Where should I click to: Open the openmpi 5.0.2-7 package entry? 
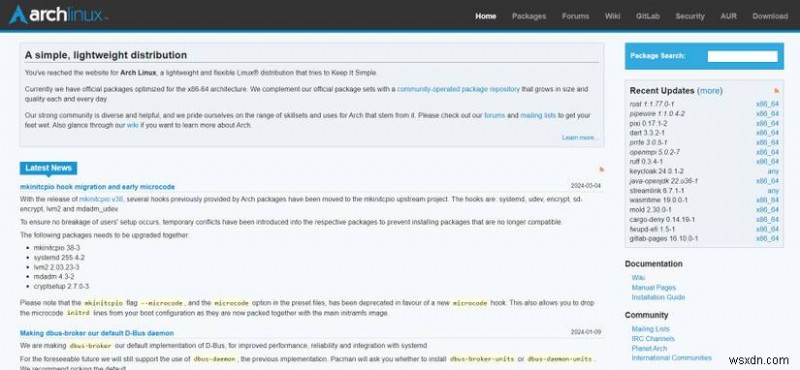(x=655, y=152)
